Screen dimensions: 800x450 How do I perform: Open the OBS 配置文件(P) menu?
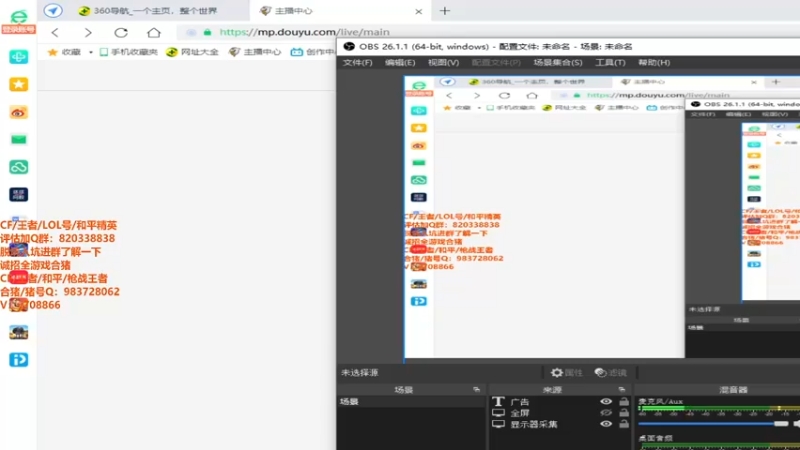(496, 63)
